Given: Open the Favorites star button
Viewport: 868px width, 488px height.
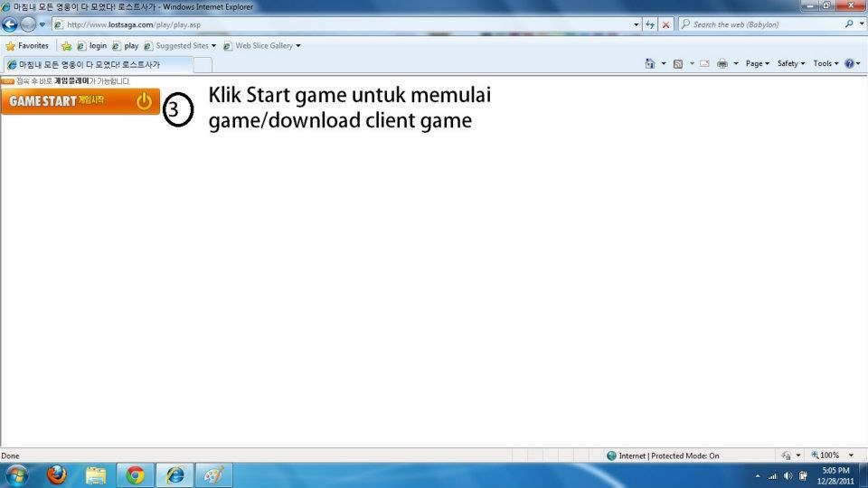Looking at the screenshot, I should tap(27, 46).
